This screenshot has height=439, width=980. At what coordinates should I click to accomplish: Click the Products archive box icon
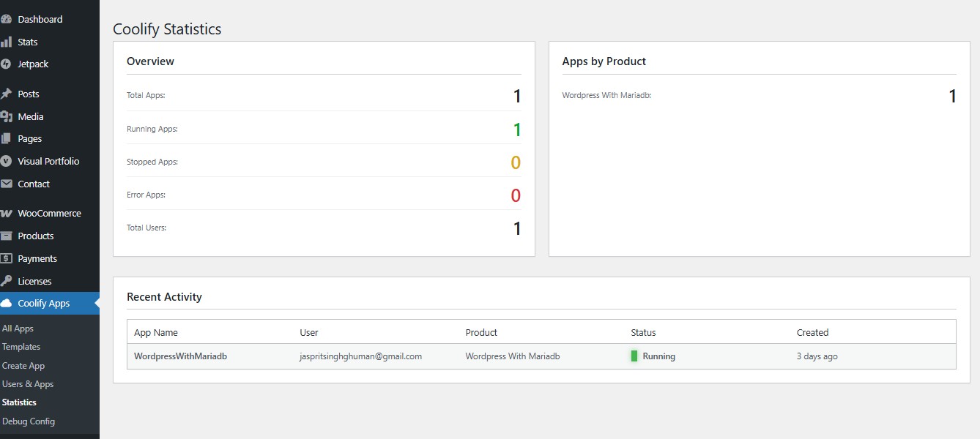point(6,236)
